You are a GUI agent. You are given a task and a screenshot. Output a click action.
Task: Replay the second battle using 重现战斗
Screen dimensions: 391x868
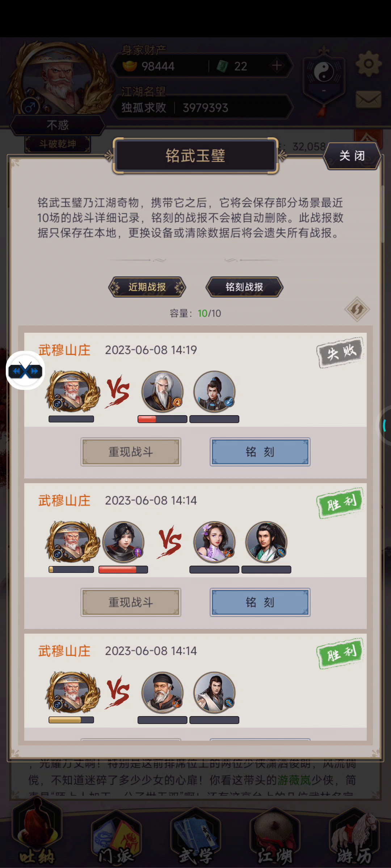pyautogui.click(x=131, y=602)
